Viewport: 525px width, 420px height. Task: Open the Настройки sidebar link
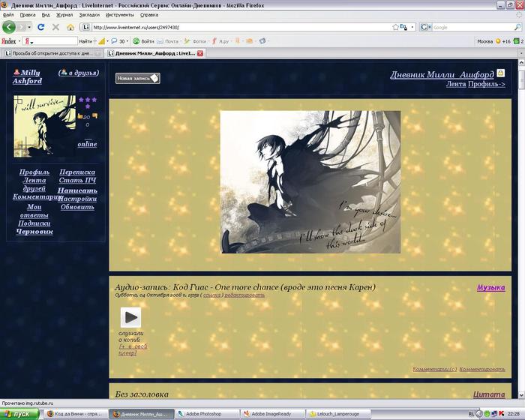click(78, 199)
